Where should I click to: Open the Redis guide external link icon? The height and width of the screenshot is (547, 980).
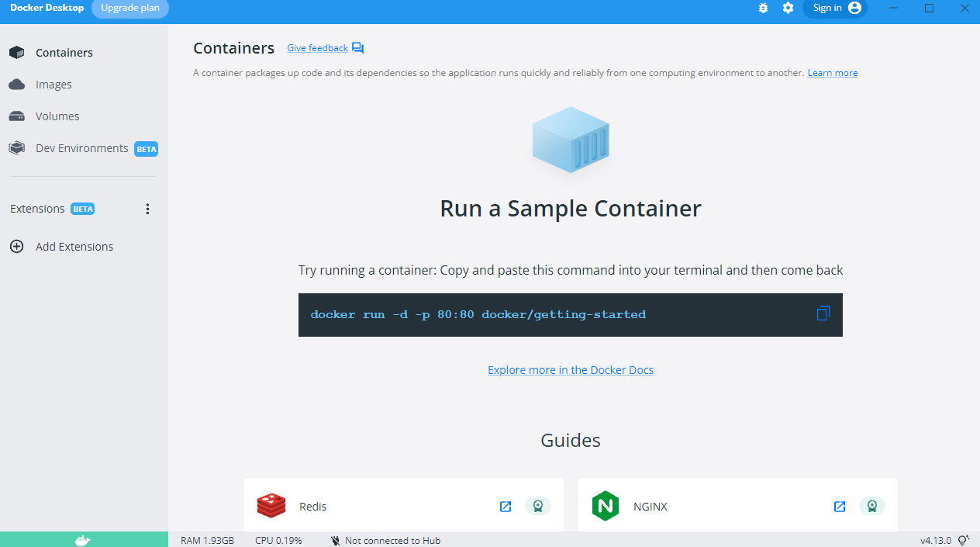506,507
